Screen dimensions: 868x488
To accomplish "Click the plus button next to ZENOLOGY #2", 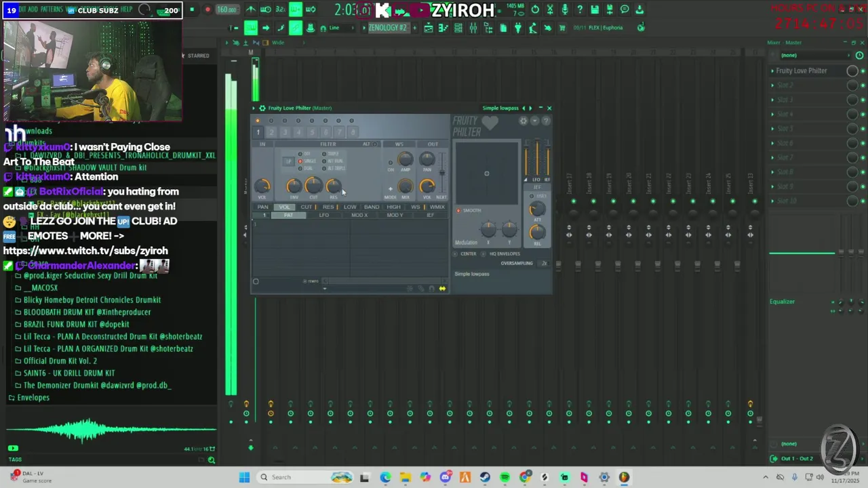I will click(x=414, y=28).
